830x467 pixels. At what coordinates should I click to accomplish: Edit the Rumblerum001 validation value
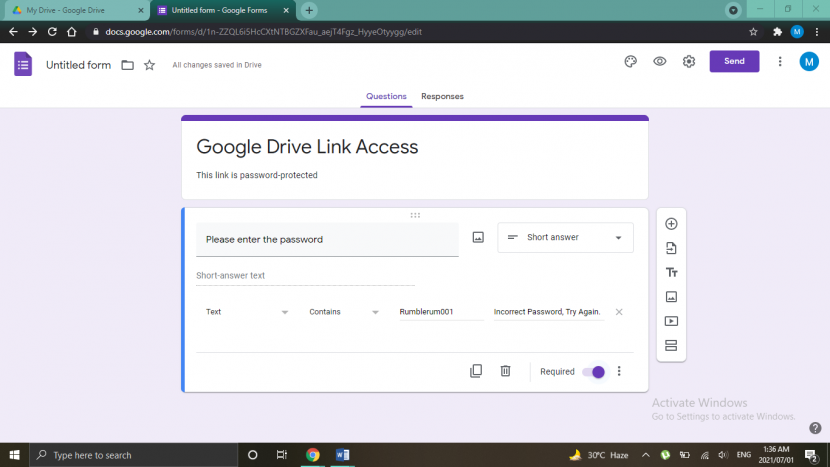coord(441,312)
